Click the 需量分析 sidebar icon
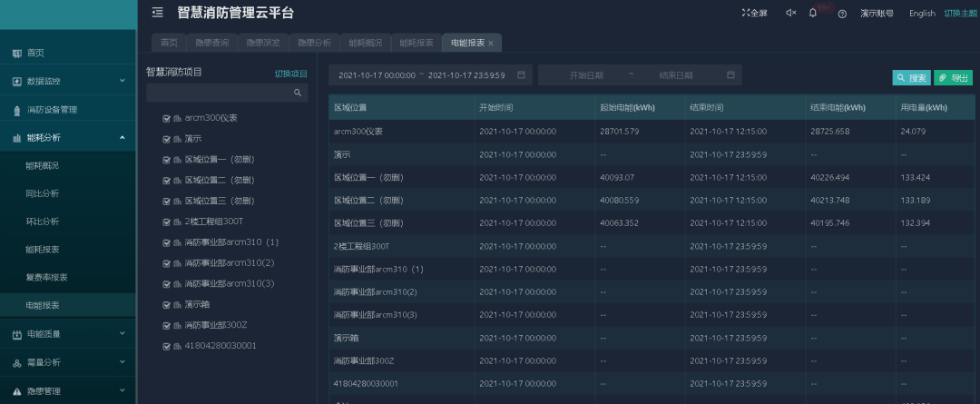Viewport: 980px width, 404px height. [x=17, y=363]
